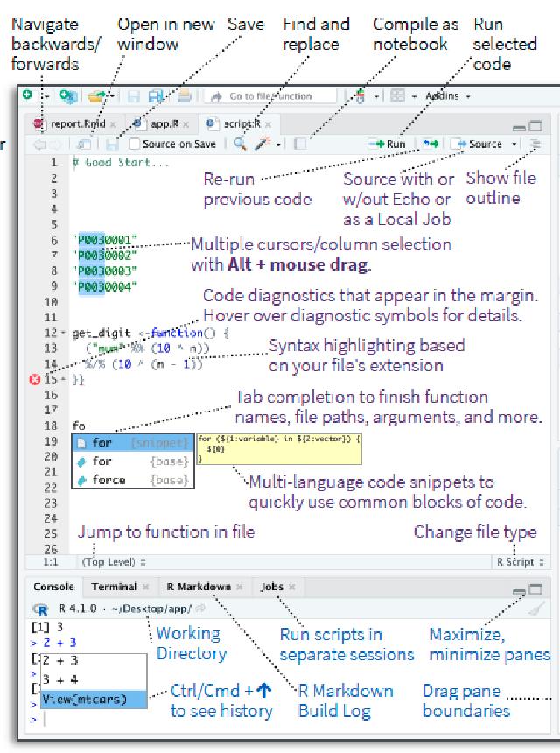Maximize the console pane
Image resolution: width=560 pixels, height=753 pixels.
click(x=535, y=589)
